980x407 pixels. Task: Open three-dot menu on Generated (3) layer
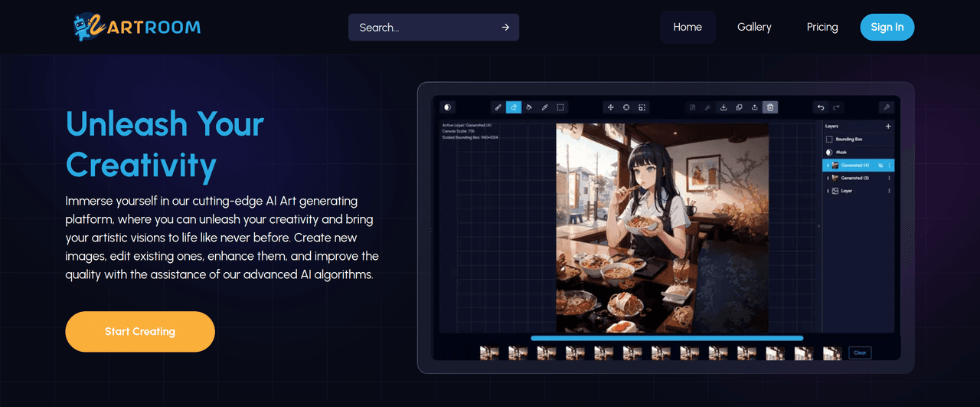coord(889,178)
